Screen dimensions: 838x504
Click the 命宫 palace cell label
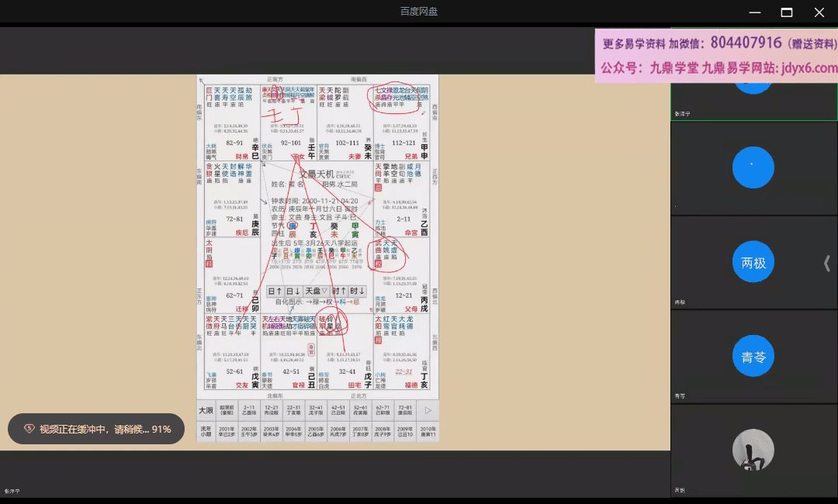pos(401,232)
